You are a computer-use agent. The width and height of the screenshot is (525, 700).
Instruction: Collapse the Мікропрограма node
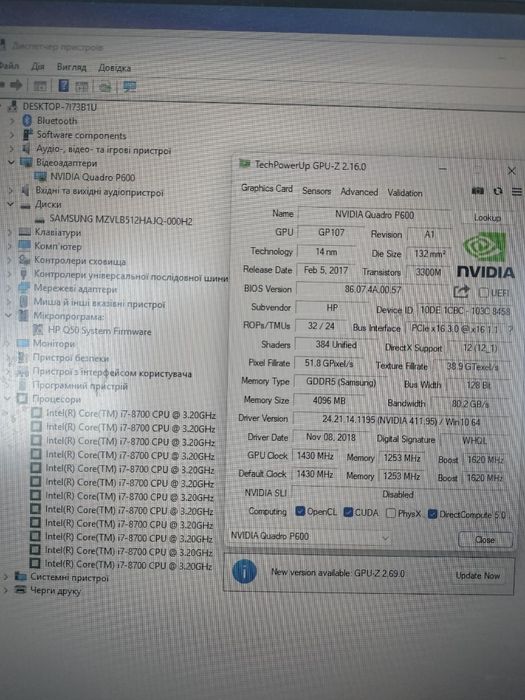pyautogui.click(x=8, y=316)
